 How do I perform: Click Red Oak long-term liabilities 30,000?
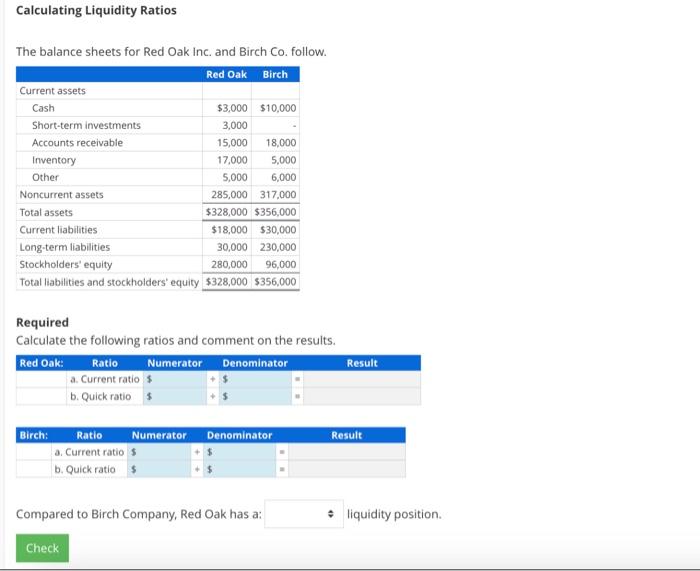[x=232, y=247]
